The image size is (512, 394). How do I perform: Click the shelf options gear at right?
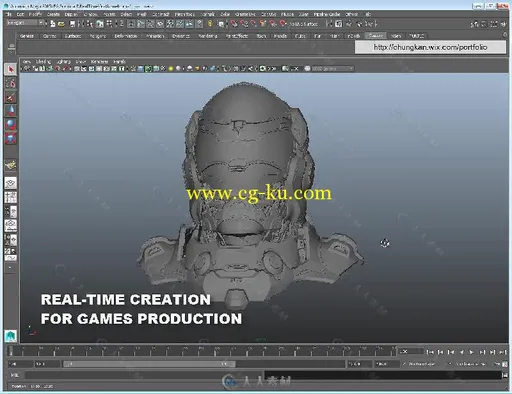(x=505, y=35)
